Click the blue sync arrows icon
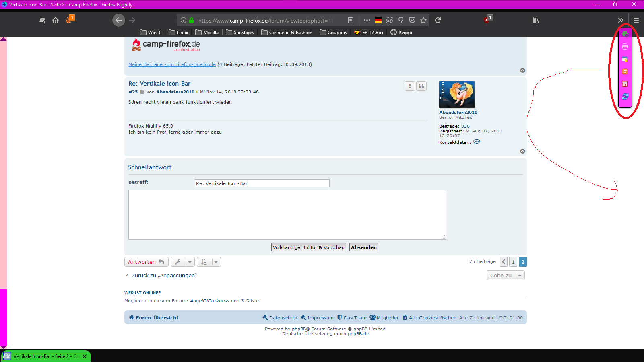 (625, 97)
